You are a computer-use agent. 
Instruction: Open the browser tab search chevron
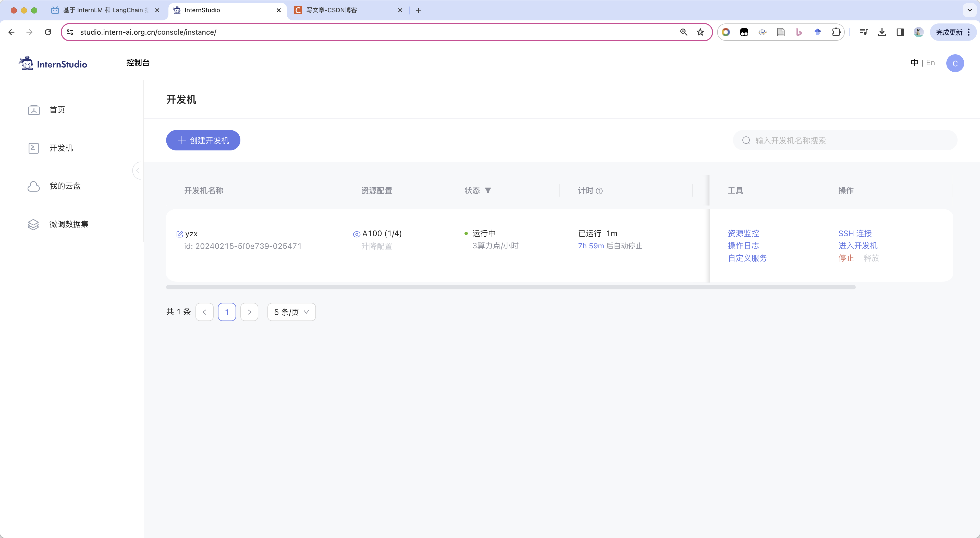point(969,10)
